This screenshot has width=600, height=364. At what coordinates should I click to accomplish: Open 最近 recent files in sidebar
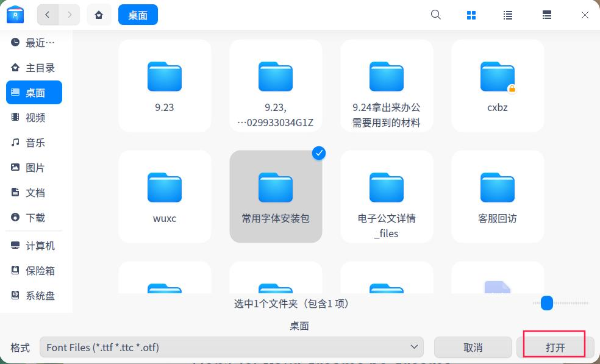[x=34, y=43]
